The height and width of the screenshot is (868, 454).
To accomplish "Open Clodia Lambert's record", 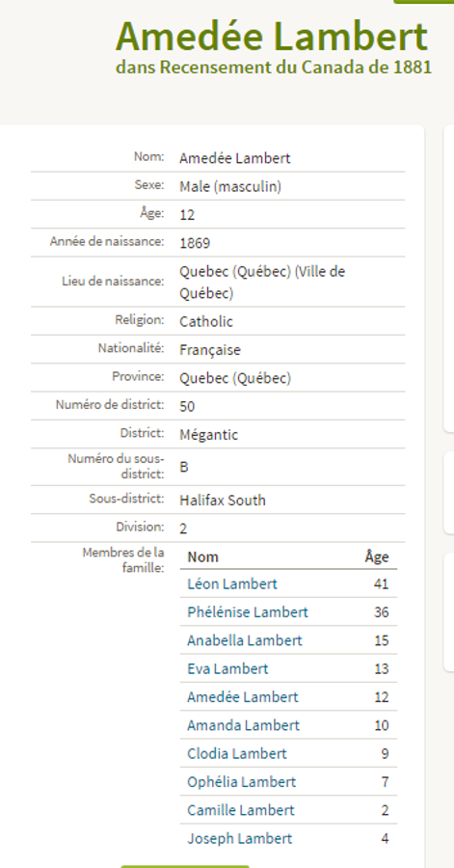I will (x=237, y=753).
